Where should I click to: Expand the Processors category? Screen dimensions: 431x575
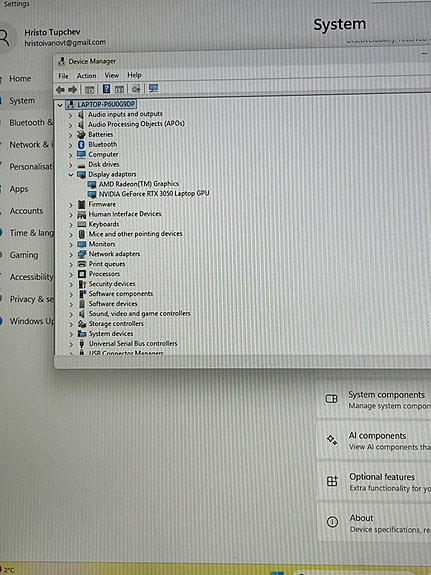(71, 274)
